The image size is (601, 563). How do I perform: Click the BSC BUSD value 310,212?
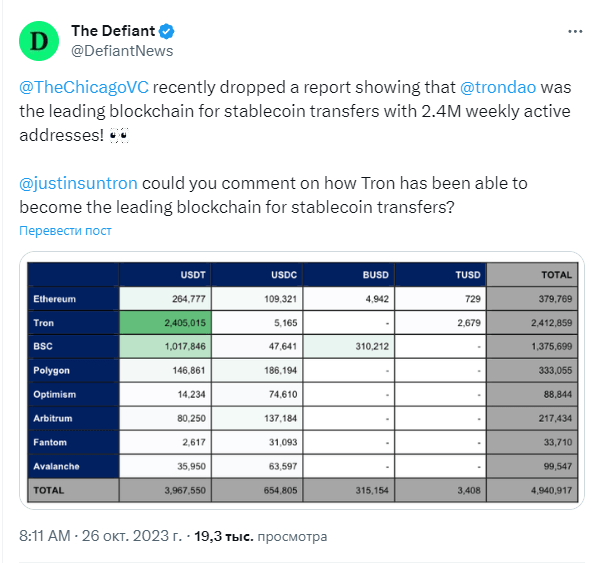(348, 346)
